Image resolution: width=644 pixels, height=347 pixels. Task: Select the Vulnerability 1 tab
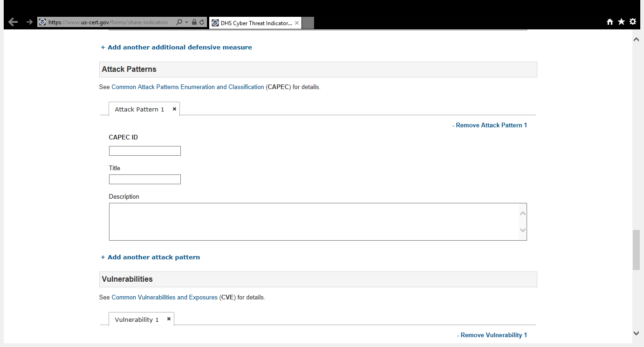pos(137,319)
